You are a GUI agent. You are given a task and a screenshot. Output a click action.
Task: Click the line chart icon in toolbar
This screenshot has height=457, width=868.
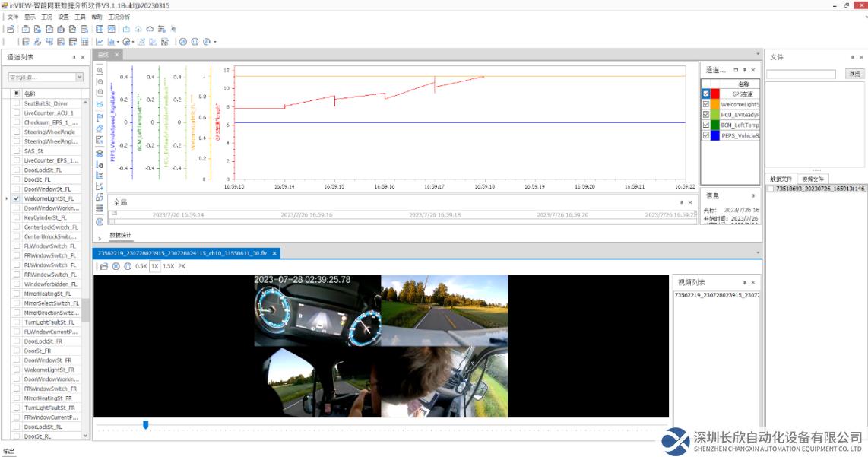pos(100,42)
